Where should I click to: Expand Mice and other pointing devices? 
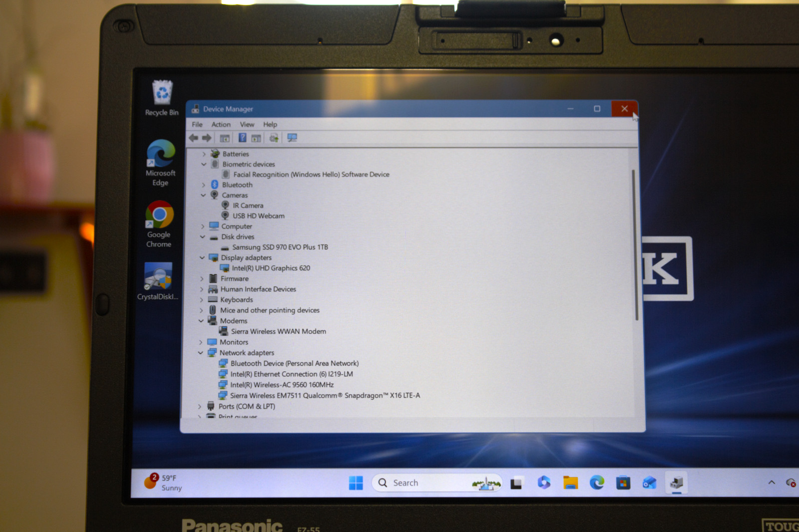point(201,310)
